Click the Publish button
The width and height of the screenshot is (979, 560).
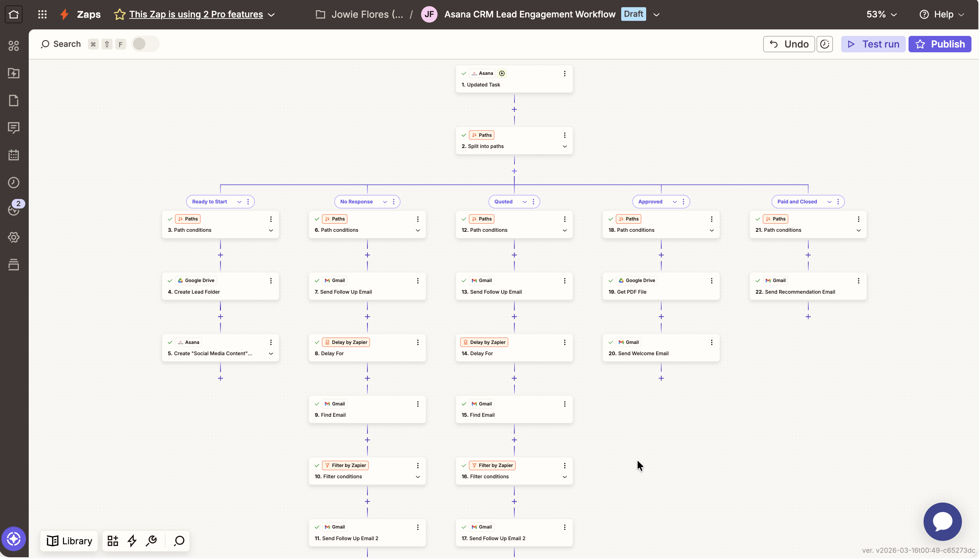pos(940,44)
